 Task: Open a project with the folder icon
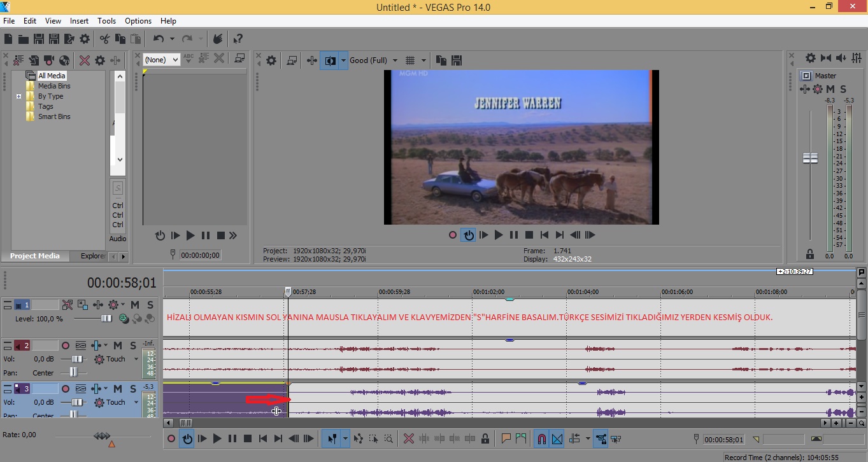click(x=24, y=39)
